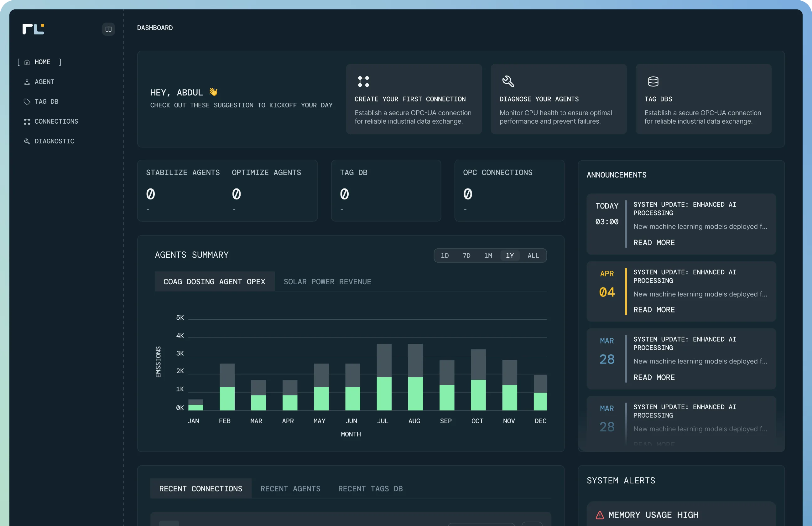
Task: Click the MONTH axis label
Action: tap(351, 434)
